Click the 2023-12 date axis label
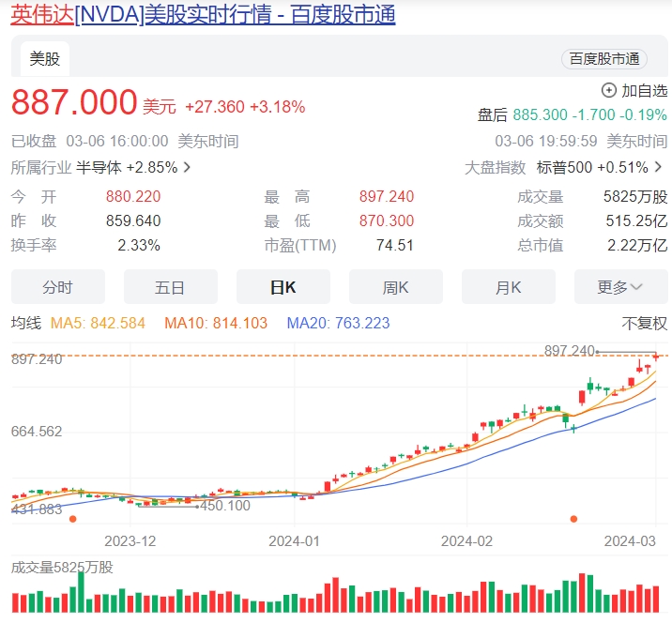This screenshot has width=672, height=623. tap(130, 541)
